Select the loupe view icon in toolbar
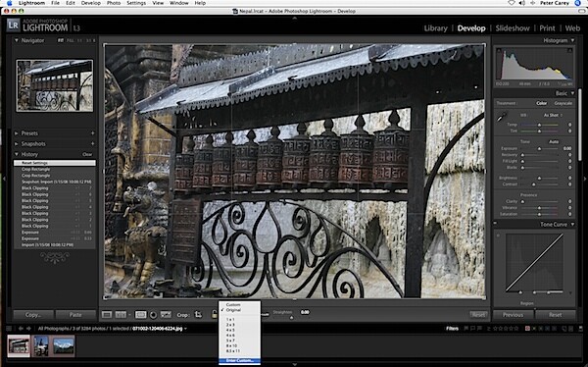This screenshot has height=367, width=588. click(x=107, y=315)
